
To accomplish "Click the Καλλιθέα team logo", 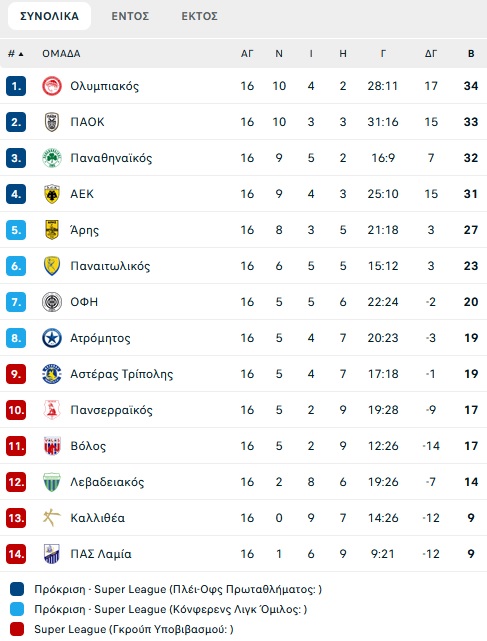I will 52,518.
